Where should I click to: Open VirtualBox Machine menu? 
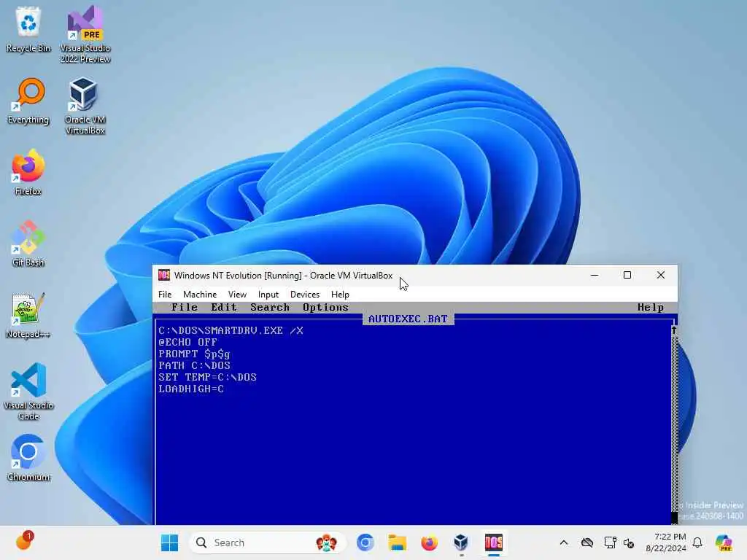tap(200, 295)
